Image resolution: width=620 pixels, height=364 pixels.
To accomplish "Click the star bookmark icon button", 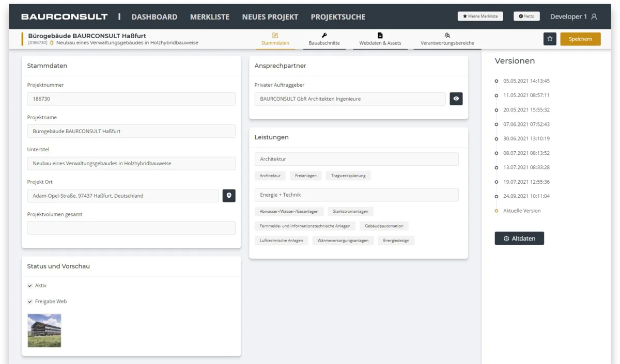I will (550, 39).
